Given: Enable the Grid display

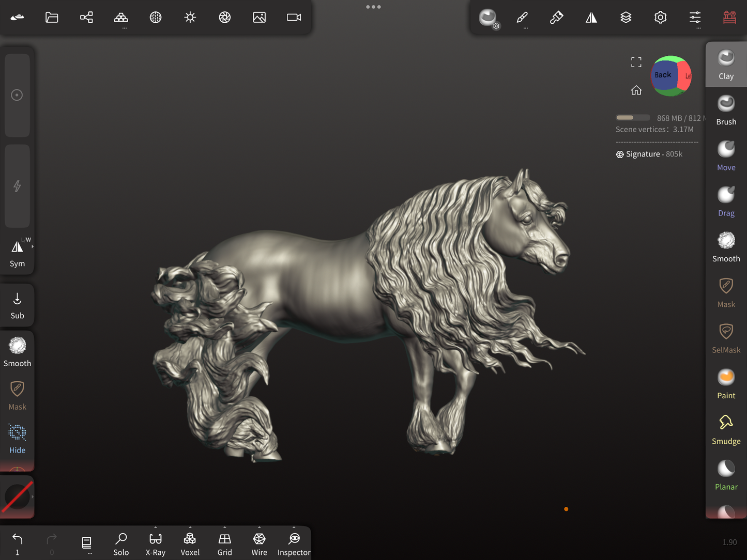Looking at the screenshot, I should [x=224, y=544].
